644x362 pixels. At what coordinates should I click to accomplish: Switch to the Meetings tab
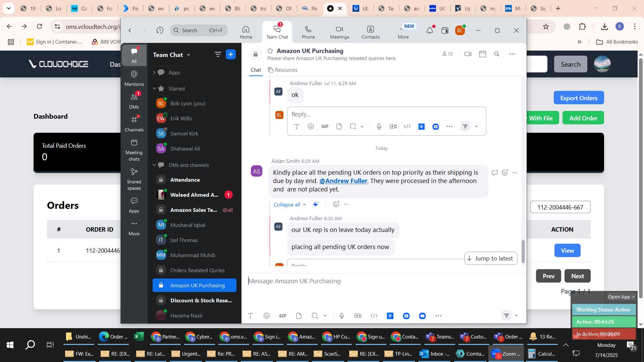click(x=339, y=32)
